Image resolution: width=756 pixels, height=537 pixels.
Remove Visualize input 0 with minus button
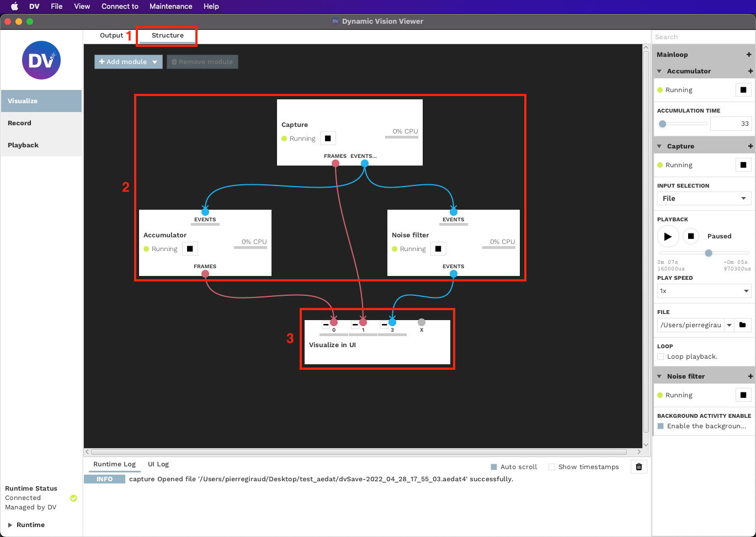point(326,325)
